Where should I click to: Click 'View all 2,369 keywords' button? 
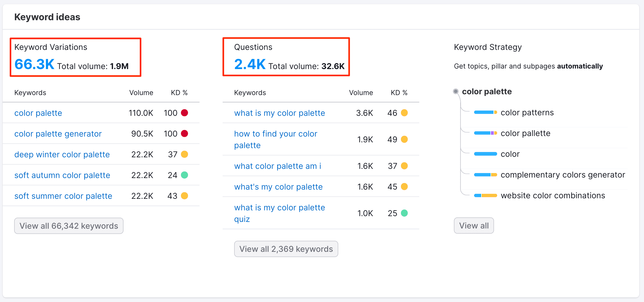click(286, 249)
